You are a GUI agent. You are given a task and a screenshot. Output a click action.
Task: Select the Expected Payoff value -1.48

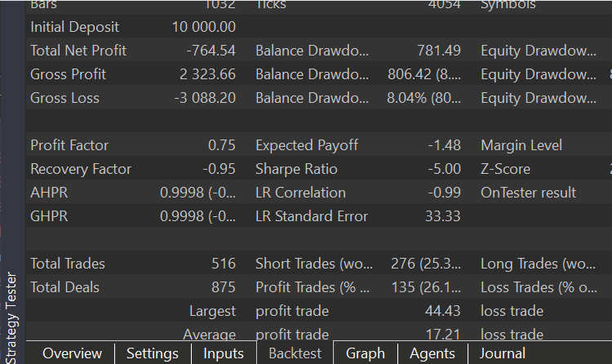[444, 145]
